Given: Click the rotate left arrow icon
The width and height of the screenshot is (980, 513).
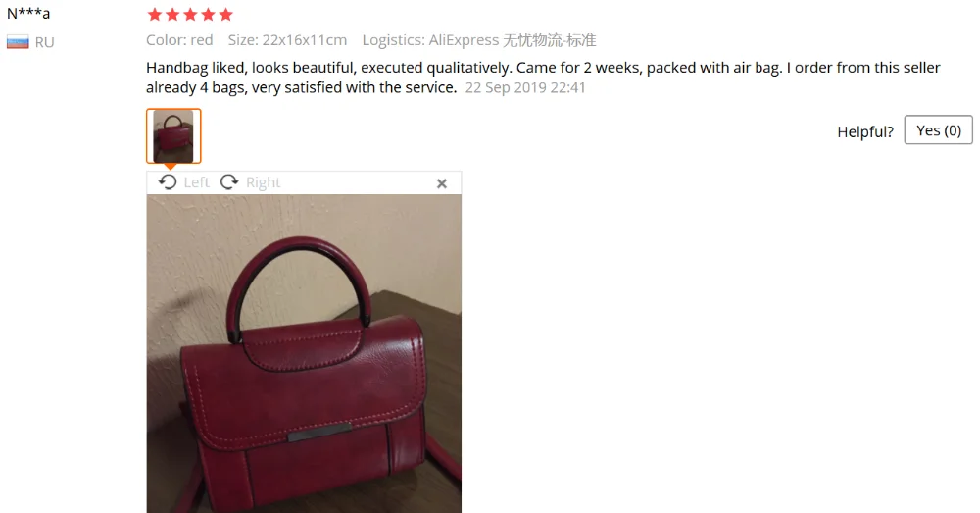Looking at the screenshot, I should (x=168, y=182).
